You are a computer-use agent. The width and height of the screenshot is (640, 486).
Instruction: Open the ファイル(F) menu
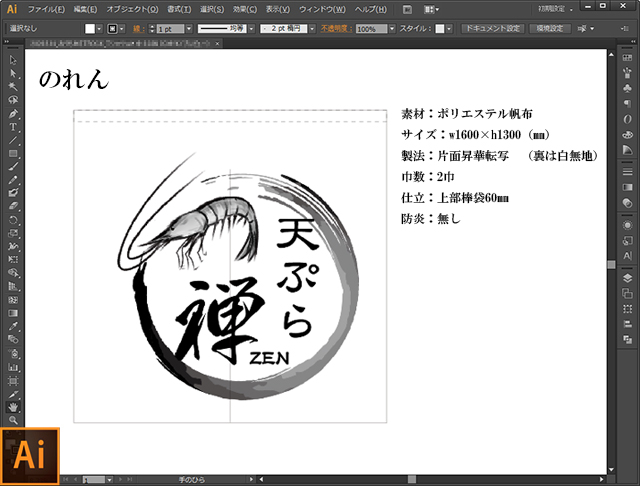coord(46,9)
